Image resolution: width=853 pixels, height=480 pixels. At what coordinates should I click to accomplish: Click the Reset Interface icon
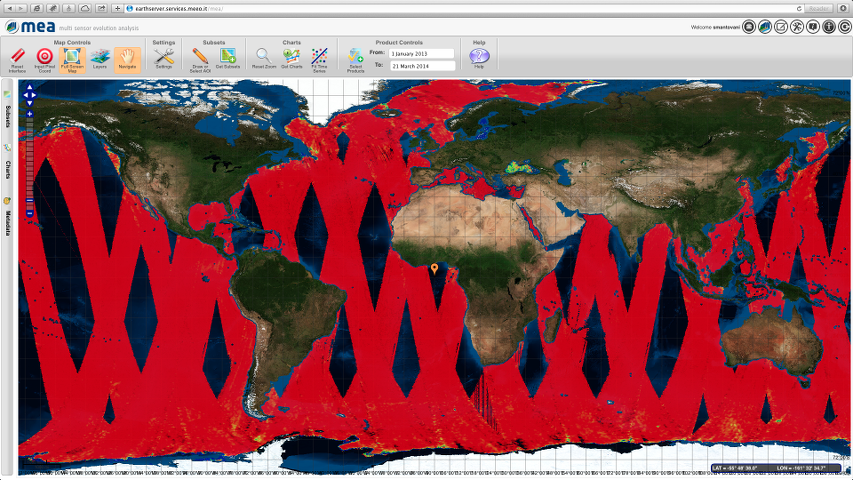(x=18, y=59)
